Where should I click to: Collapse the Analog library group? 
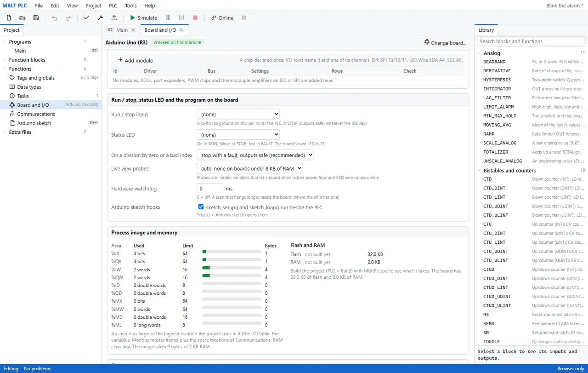pyautogui.click(x=479, y=53)
